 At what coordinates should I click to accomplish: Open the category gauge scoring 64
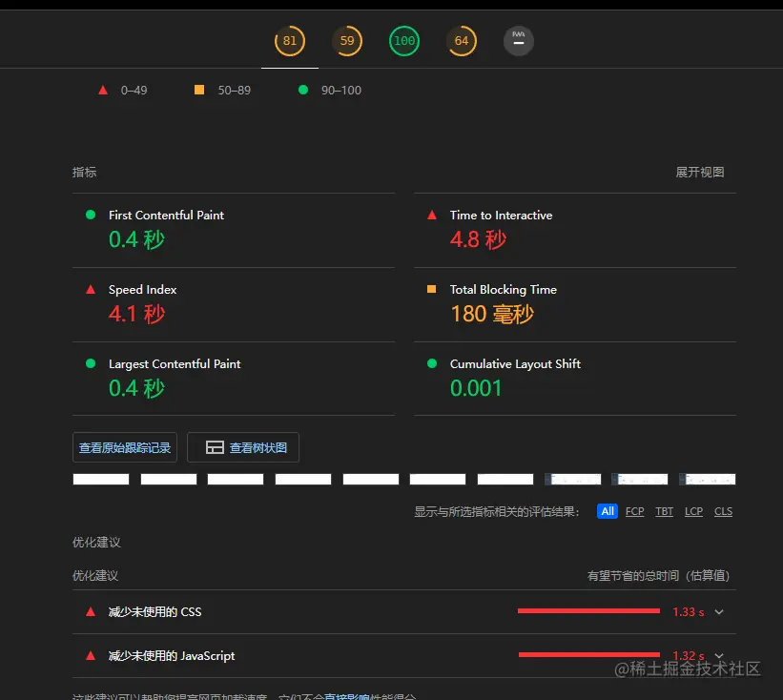click(x=462, y=41)
